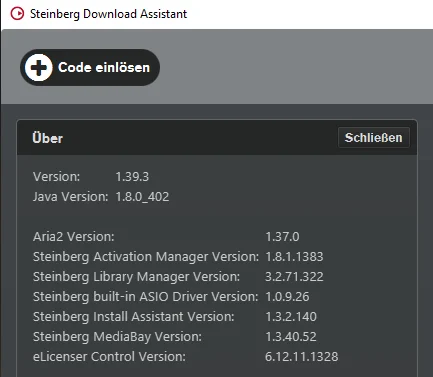Click the Code einlösen button
433x377 pixels.
(90, 67)
